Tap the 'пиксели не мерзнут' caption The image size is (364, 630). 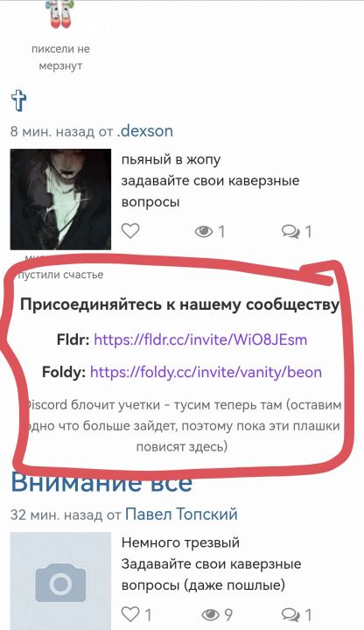coord(60,58)
